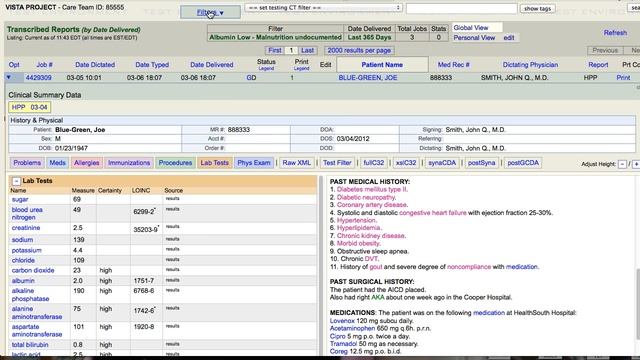Decrease panel height with minus button
Viewport: 640px width, 360px height.
coord(622,164)
